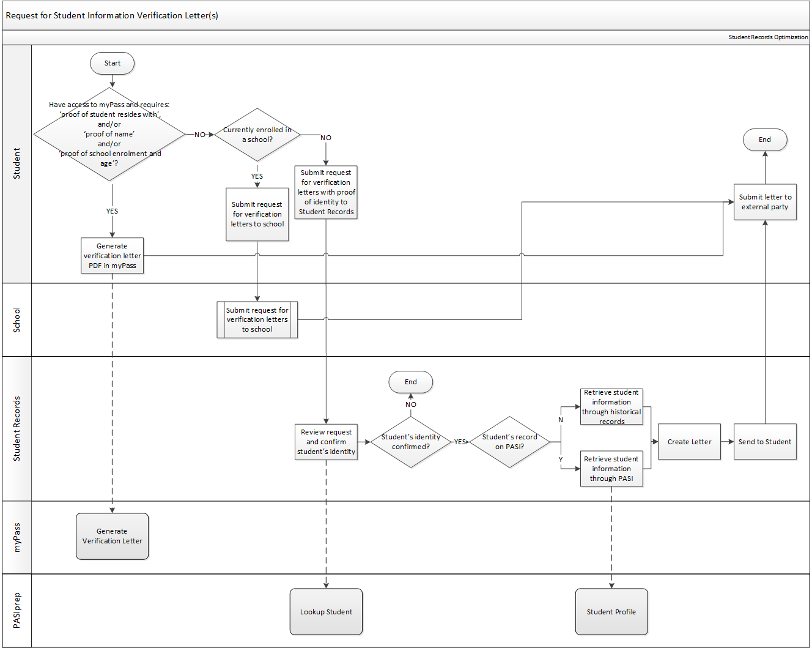812x648 pixels.
Task: Click the Start terminator shape
Action: pyautogui.click(x=112, y=63)
